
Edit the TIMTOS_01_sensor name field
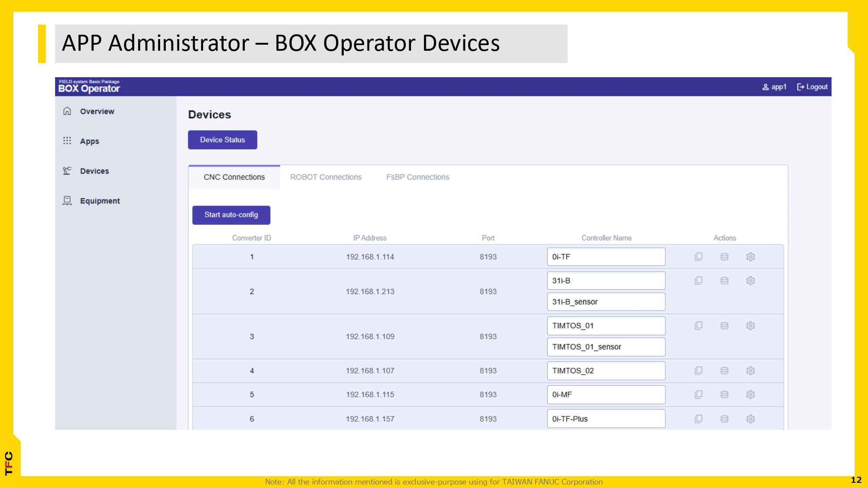[x=606, y=347]
